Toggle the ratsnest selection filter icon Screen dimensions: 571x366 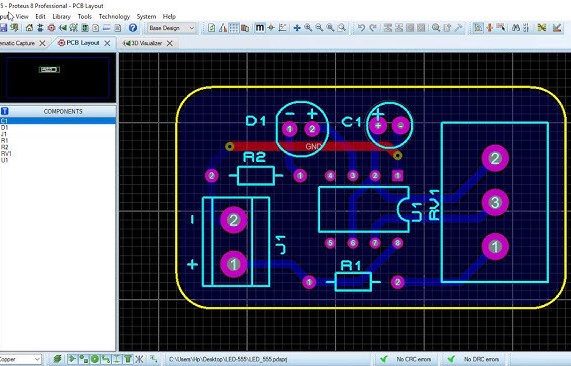click(x=139, y=359)
